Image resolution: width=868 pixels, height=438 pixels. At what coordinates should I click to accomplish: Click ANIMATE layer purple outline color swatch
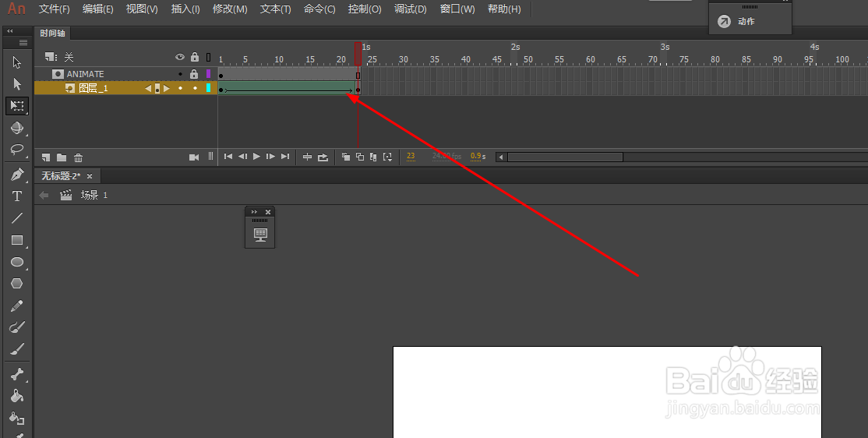(x=208, y=73)
